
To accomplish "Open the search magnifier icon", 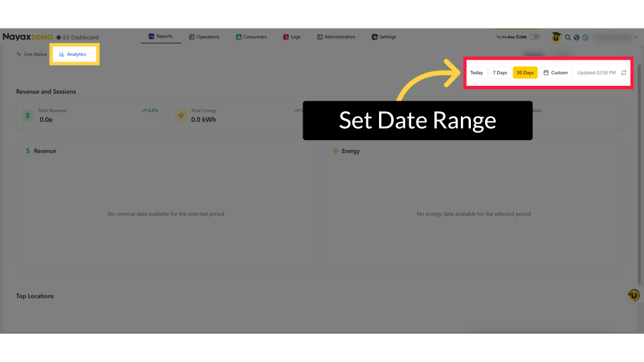I will point(568,38).
